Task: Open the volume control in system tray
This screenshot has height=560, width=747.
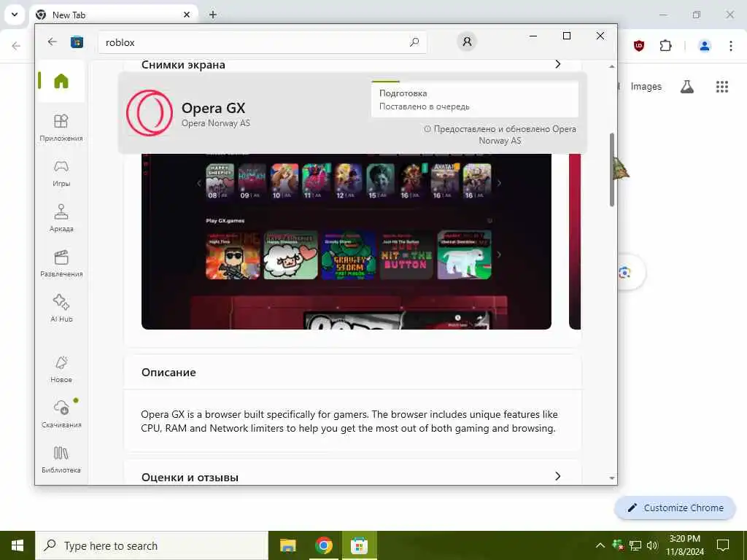Action: (652, 545)
